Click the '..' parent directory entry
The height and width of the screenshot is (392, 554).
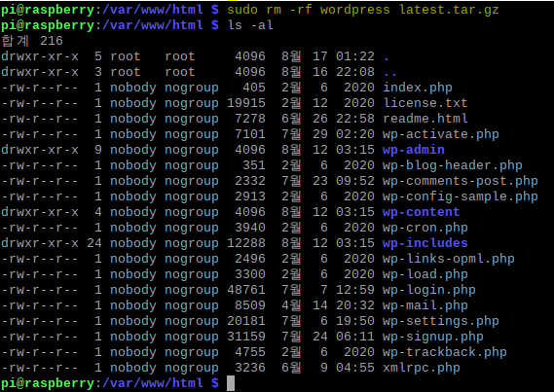coord(389,74)
